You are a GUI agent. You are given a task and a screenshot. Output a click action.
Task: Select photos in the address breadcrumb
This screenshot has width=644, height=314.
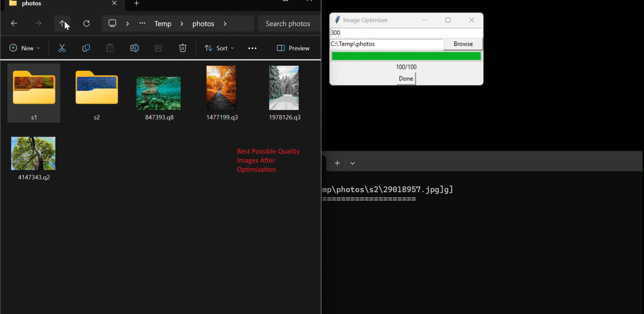coord(203,24)
